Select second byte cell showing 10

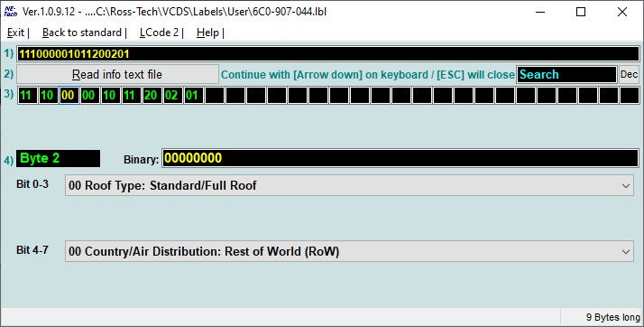48,96
